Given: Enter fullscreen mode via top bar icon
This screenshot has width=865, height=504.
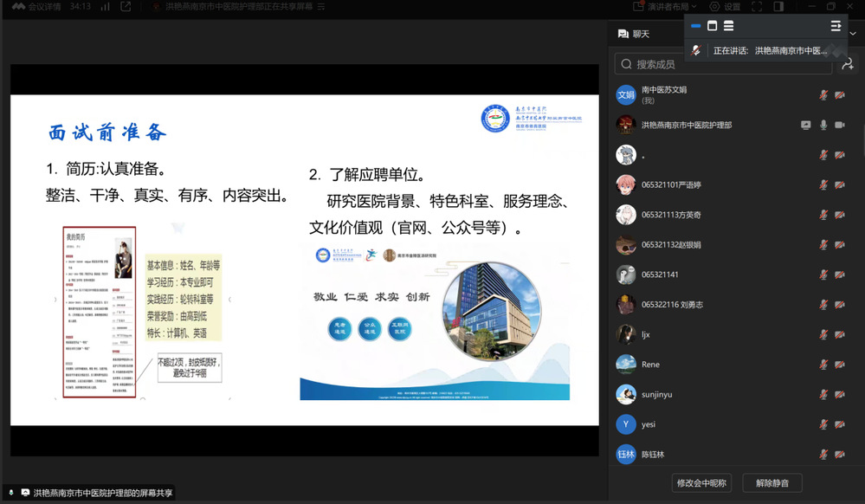Looking at the screenshot, I should point(756,7).
